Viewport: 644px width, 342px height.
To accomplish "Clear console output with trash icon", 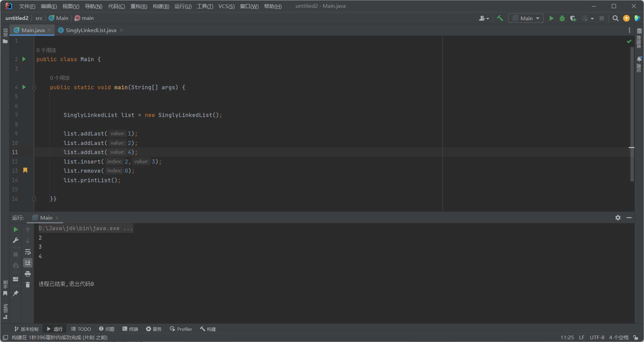I will 28,285.
